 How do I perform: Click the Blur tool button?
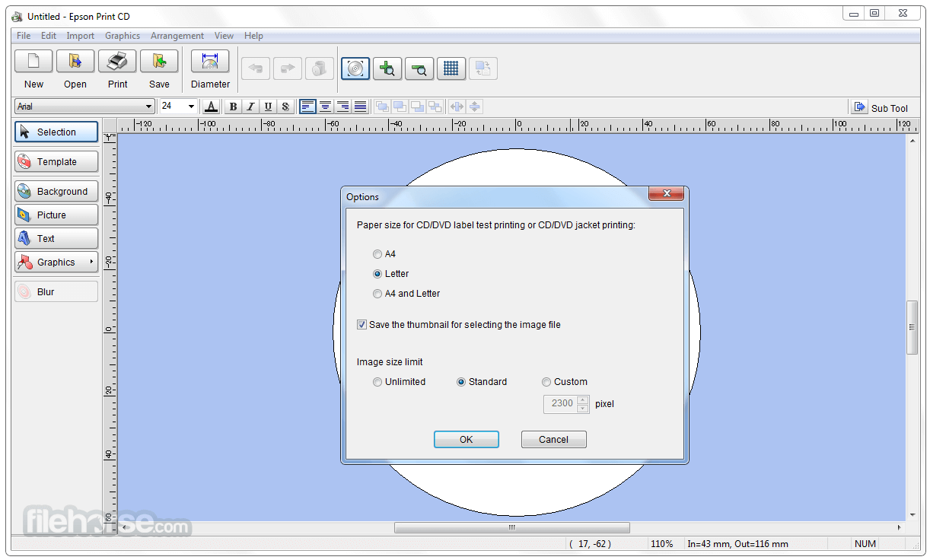click(x=56, y=291)
